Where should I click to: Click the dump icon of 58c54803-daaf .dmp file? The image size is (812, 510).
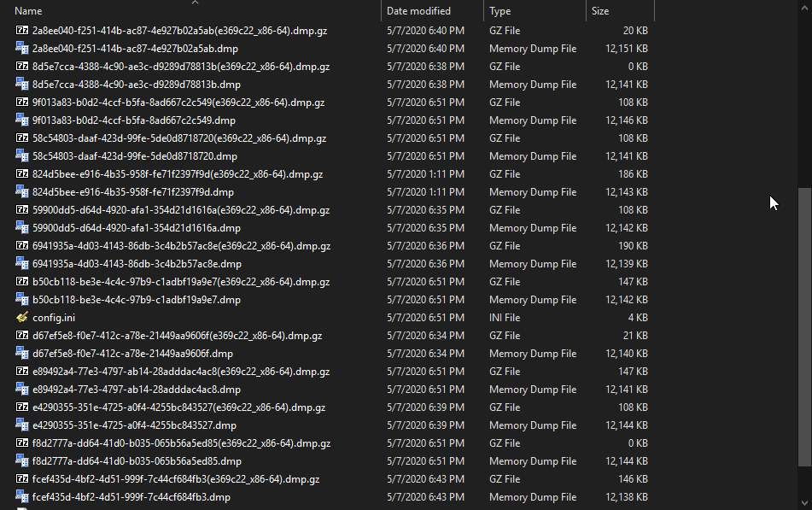(21, 155)
